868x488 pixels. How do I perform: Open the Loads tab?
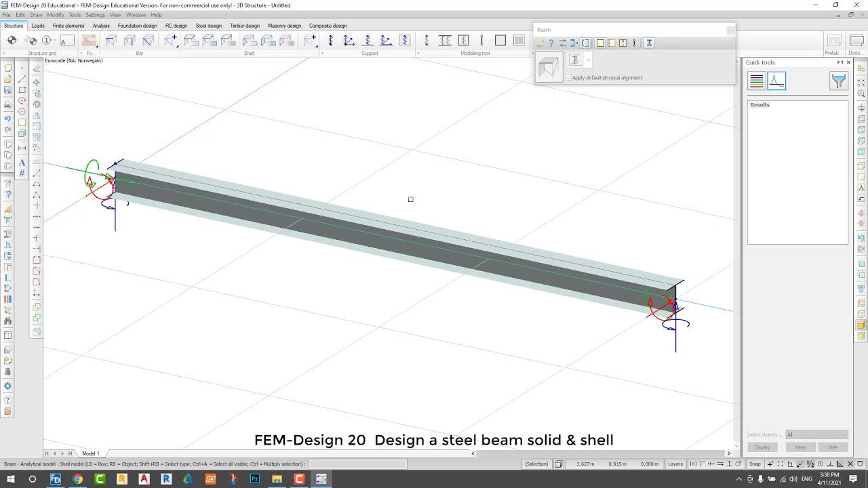point(38,26)
